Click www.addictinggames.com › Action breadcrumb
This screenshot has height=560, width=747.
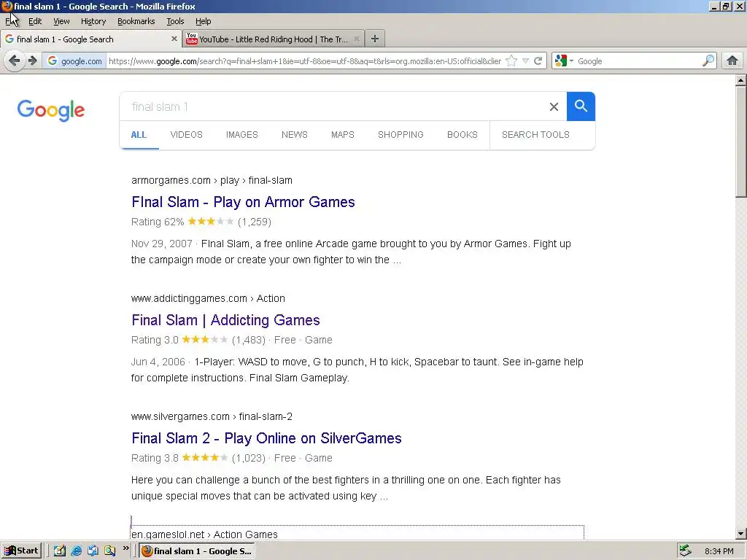pos(208,298)
